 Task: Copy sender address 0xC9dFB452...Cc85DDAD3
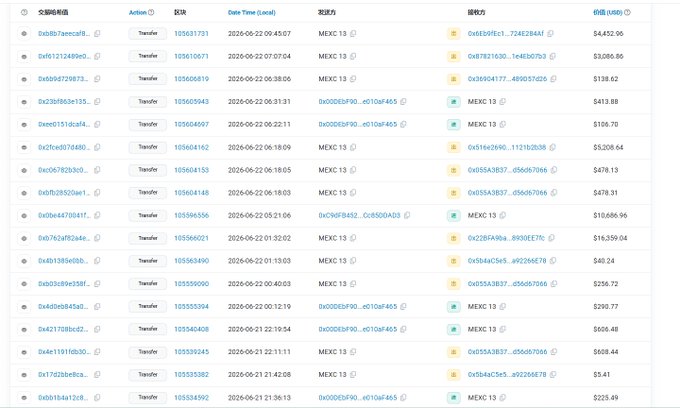tap(407, 215)
